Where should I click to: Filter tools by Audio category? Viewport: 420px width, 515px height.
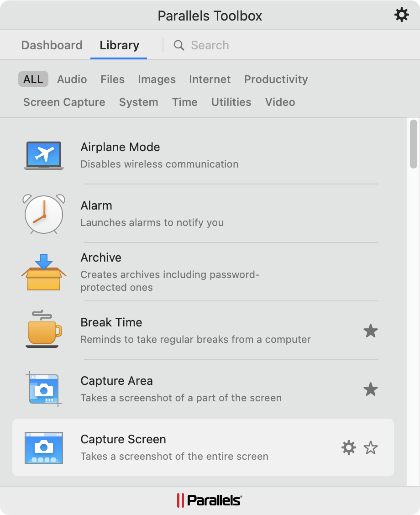click(72, 79)
